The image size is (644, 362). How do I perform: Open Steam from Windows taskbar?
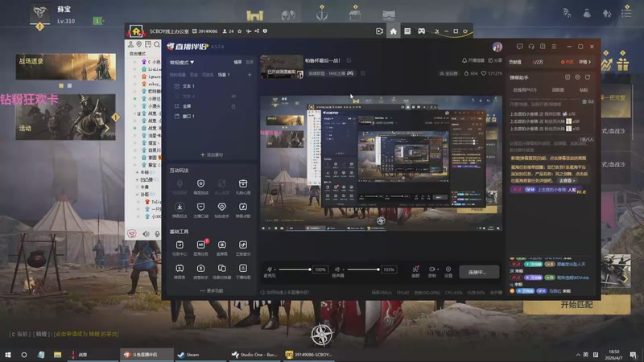[200, 355]
